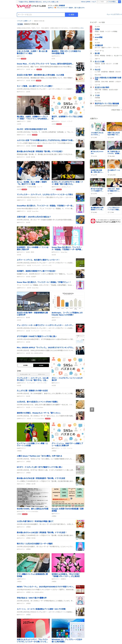Open trend 習近平氏がトランプ氏と電話協議
The height and width of the screenshot is (644, 122).
(107, 103)
